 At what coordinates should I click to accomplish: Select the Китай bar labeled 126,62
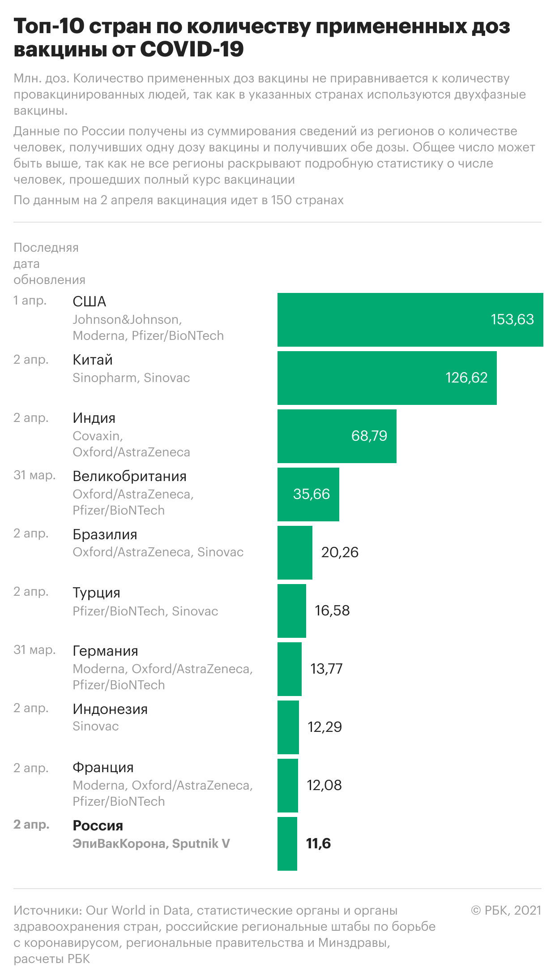pyautogui.click(x=387, y=378)
